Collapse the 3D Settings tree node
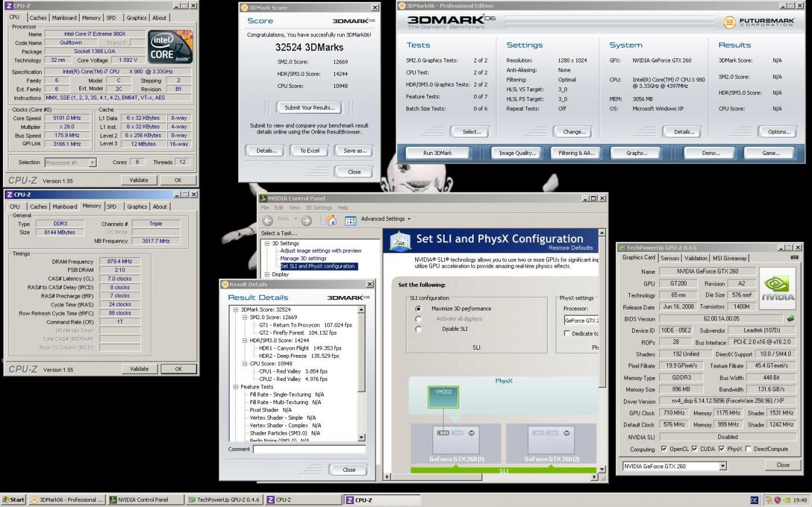812x507 pixels. click(x=267, y=243)
